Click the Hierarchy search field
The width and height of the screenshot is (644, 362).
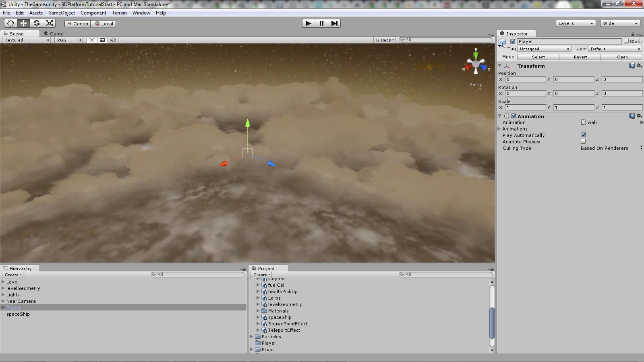point(198,275)
